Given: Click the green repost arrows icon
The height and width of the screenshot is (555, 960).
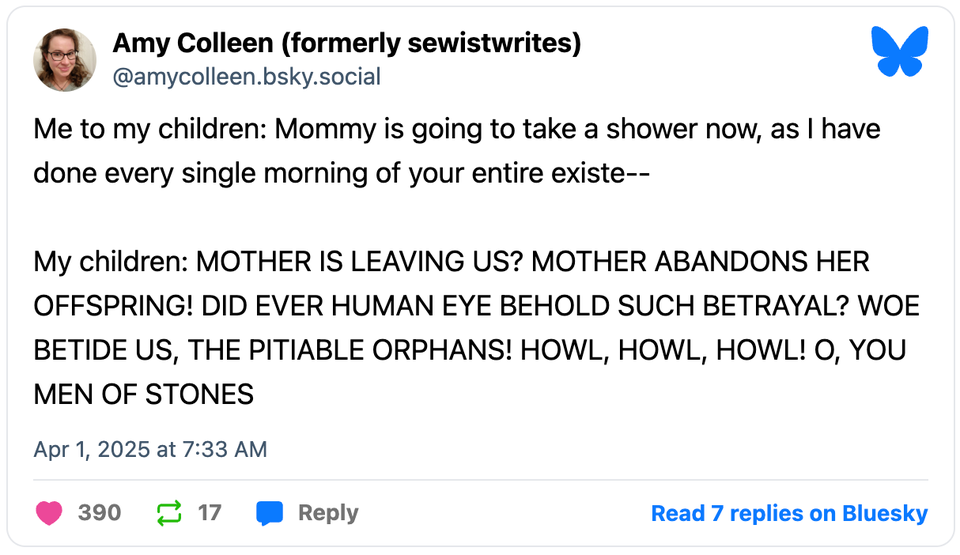Looking at the screenshot, I should click(169, 513).
